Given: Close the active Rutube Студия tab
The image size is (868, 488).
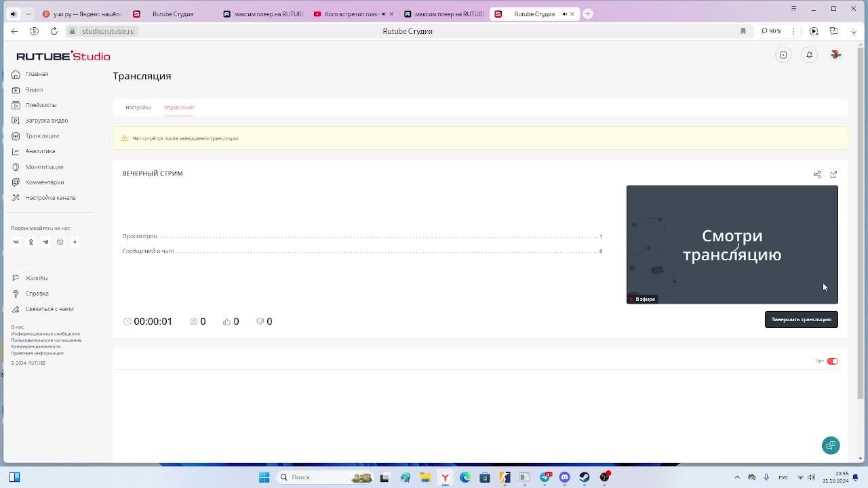Looking at the screenshot, I should point(572,14).
